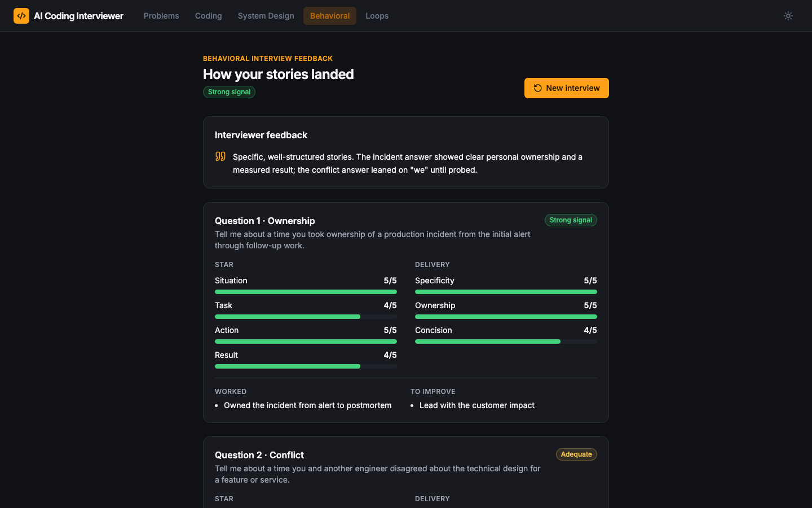Click the 'How your stories landed' heading
Image resolution: width=812 pixels, height=508 pixels.
click(x=279, y=74)
